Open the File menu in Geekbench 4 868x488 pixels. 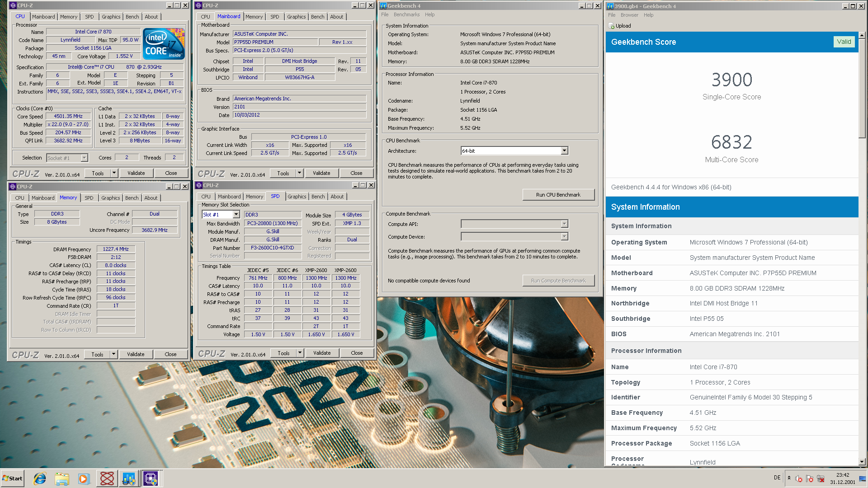point(385,14)
